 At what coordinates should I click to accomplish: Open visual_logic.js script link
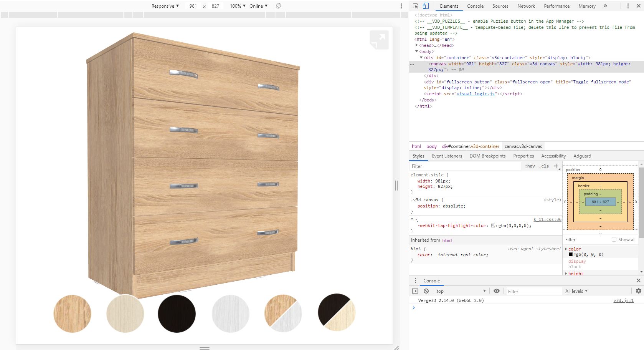click(x=476, y=94)
